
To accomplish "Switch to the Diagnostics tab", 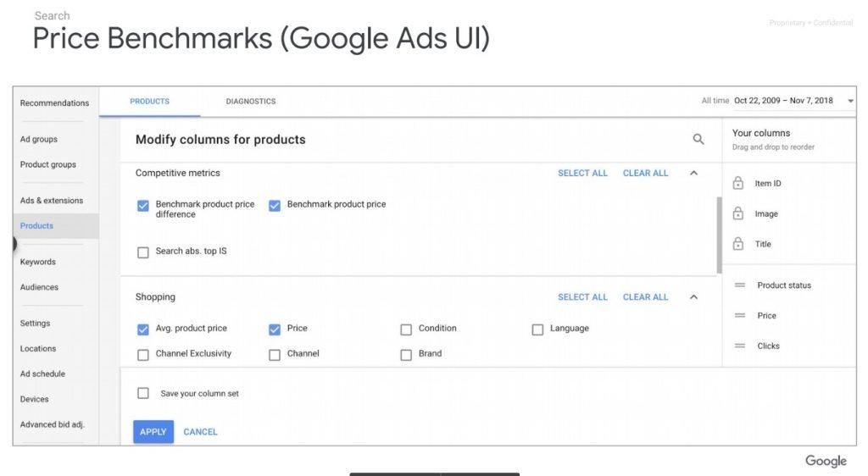I will [250, 102].
